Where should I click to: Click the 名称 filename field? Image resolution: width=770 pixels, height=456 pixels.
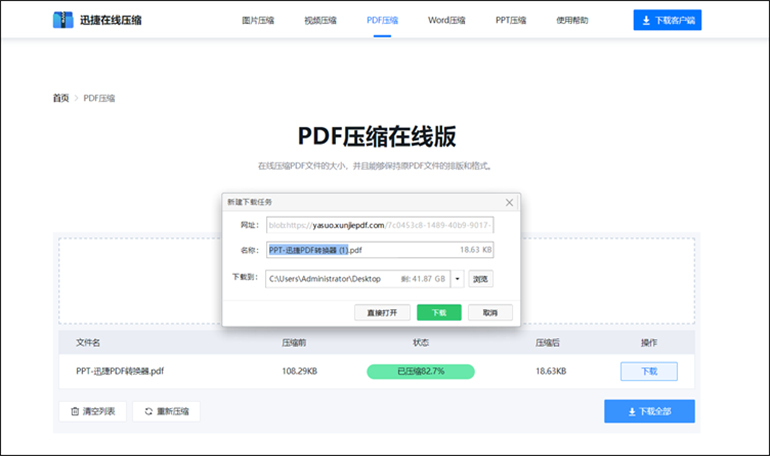380,250
